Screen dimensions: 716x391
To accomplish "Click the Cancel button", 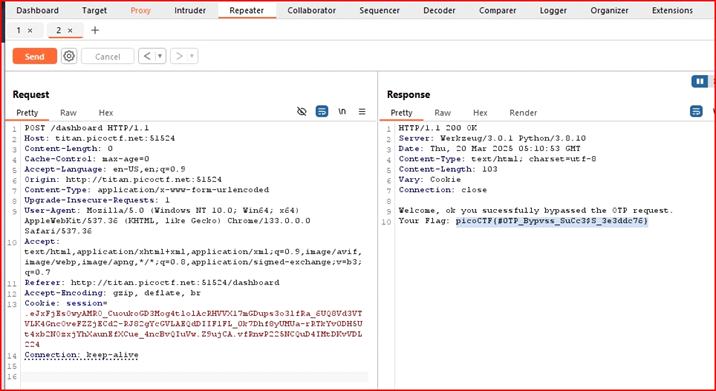I will point(108,56).
